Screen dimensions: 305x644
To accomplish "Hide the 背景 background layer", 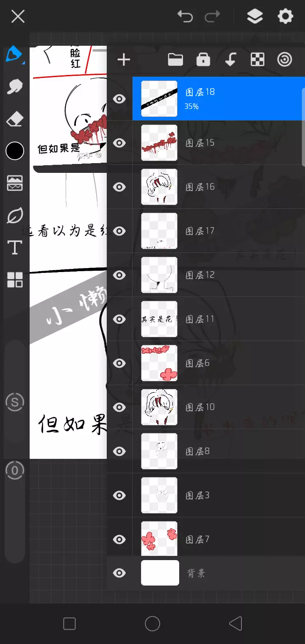I will (119, 573).
